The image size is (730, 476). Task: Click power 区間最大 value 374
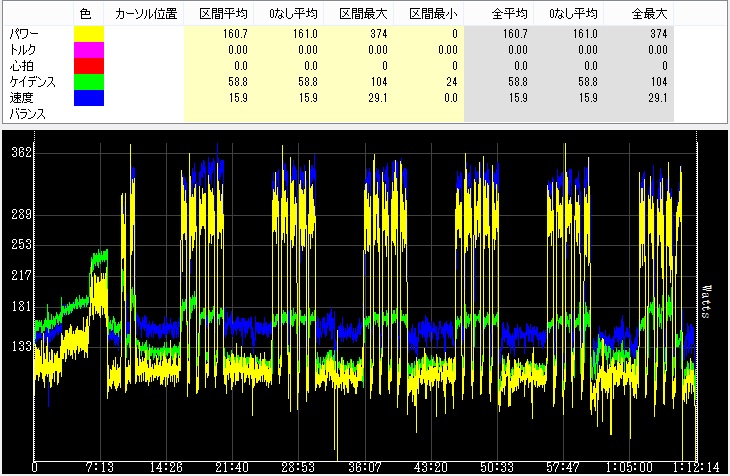pyautogui.click(x=379, y=34)
